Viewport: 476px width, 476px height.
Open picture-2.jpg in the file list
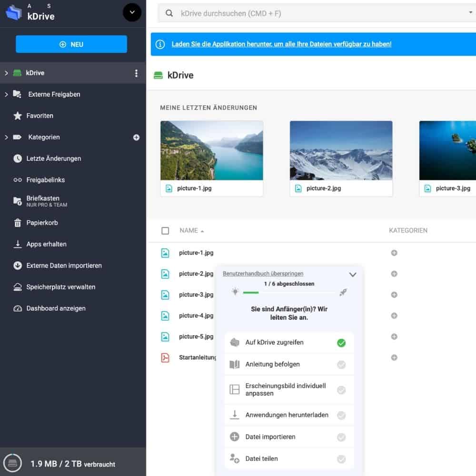196,274
